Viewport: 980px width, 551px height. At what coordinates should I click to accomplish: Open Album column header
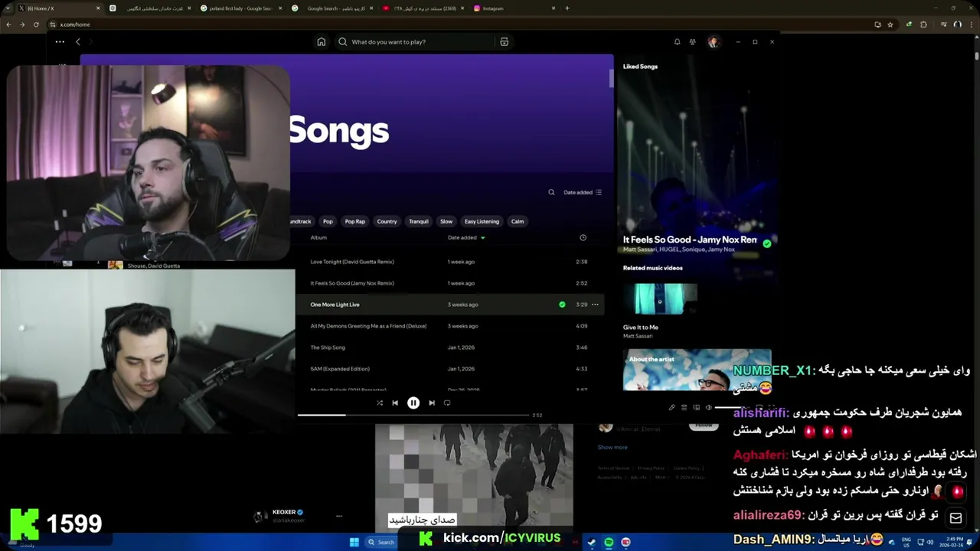[318, 237]
